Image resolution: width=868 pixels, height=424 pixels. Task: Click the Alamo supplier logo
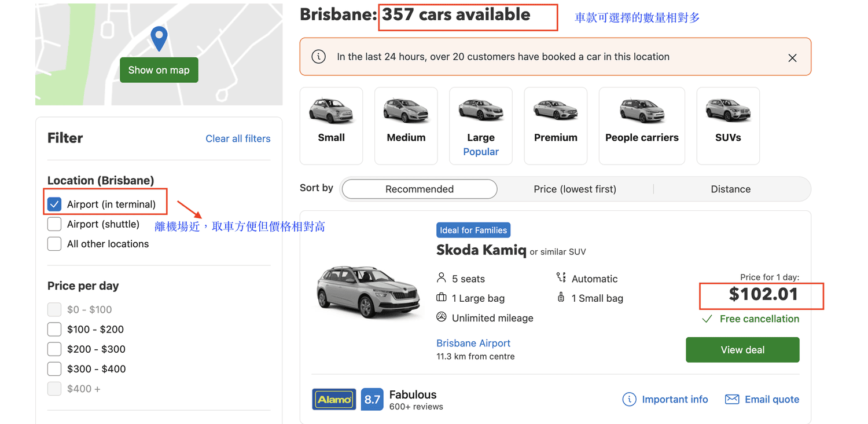334,400
